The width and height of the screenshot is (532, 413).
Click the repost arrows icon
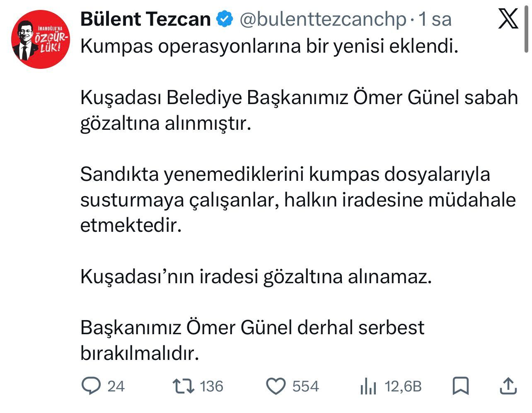[x=184, y=386]
